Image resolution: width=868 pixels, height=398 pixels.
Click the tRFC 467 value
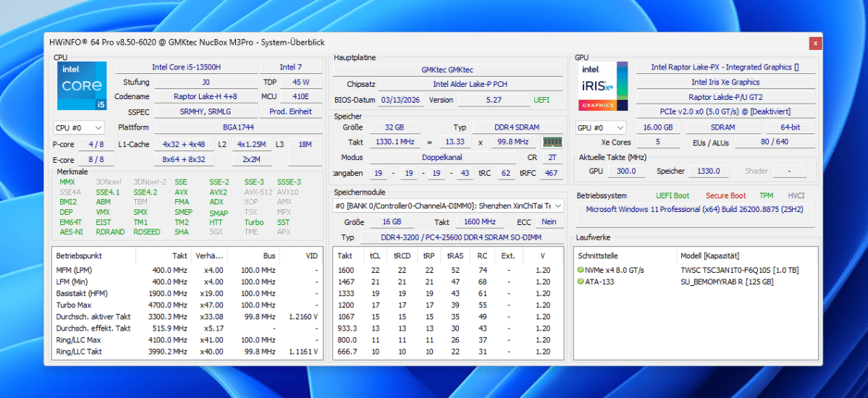coord(552,173)
